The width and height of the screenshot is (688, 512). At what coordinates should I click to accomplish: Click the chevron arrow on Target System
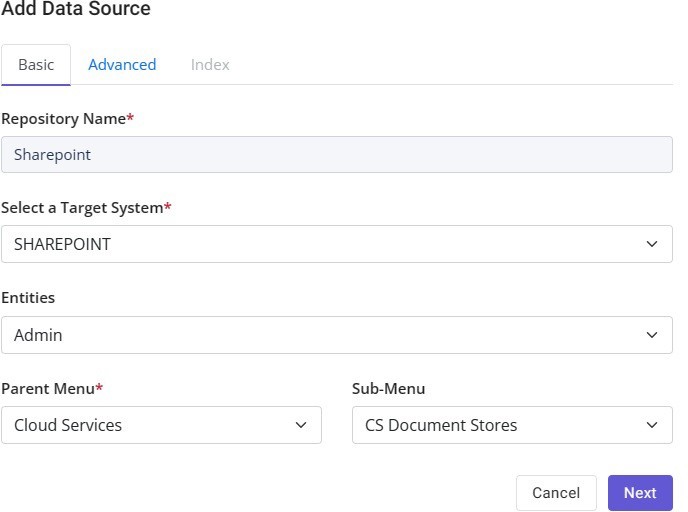[652, 244]
